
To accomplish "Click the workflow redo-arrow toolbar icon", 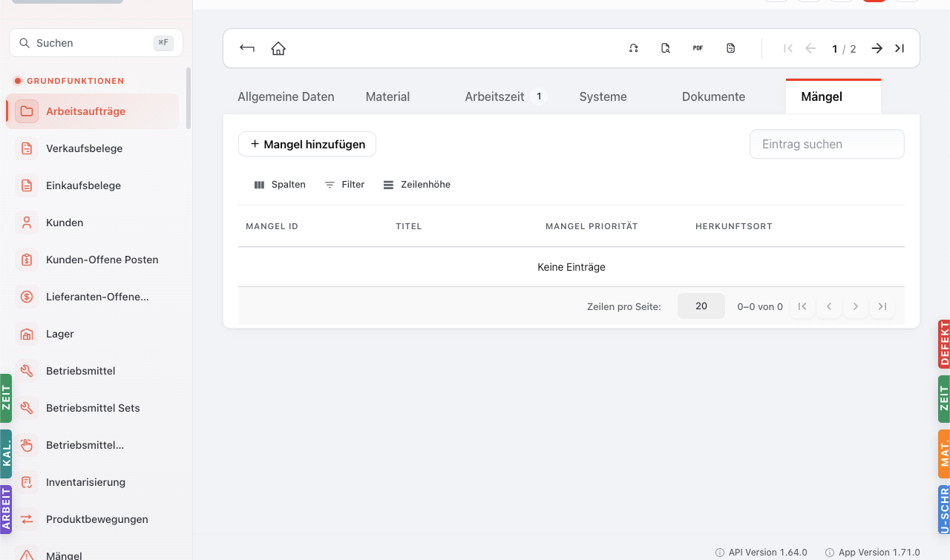I will pos(633,48).
